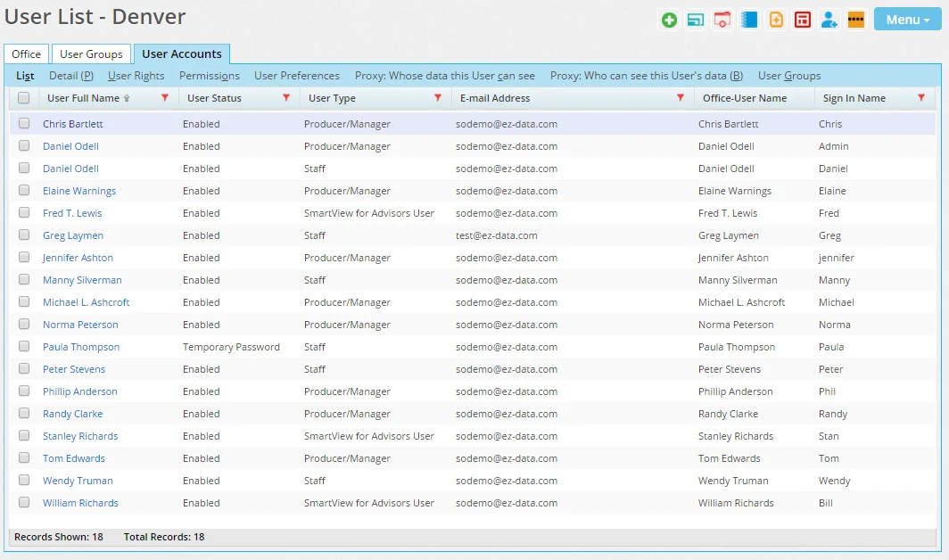Image resolution: width=949 pixels, height=560 pixels.
Task: Click the teal overlapping windows toolbar icon
Action: pyautogui.click(x=696, y=20)
